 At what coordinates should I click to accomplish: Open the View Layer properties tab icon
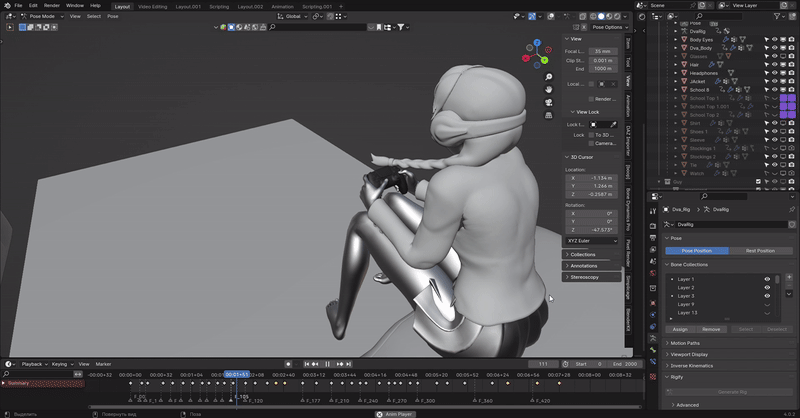(653, 250)
